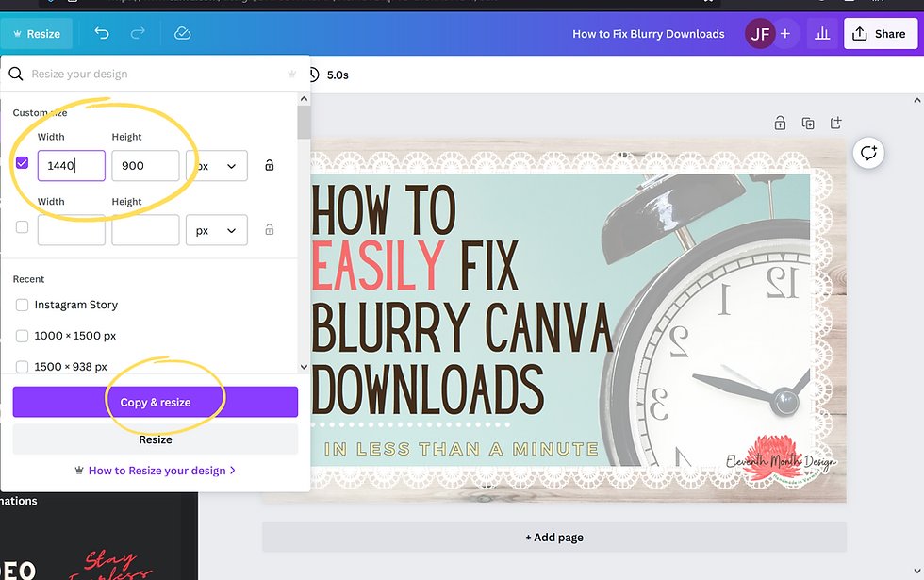
Task: Collapse the size panel with the up chevron
Action: click(x=304, y=97)
